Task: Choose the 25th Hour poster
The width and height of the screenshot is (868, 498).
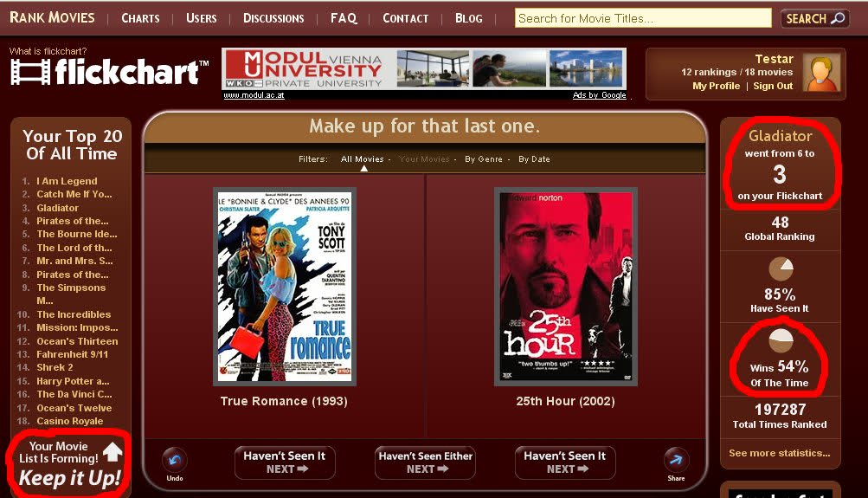Action: coord(565,286)
